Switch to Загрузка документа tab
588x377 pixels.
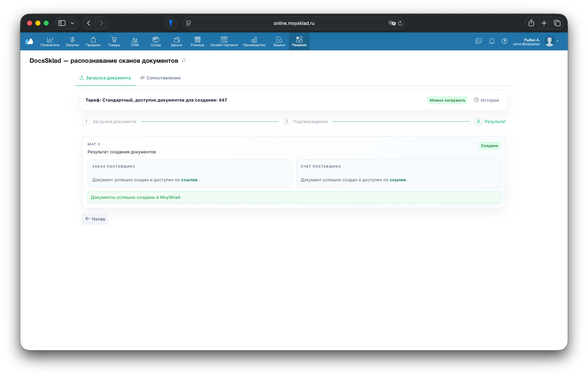[x=105, y=78]
